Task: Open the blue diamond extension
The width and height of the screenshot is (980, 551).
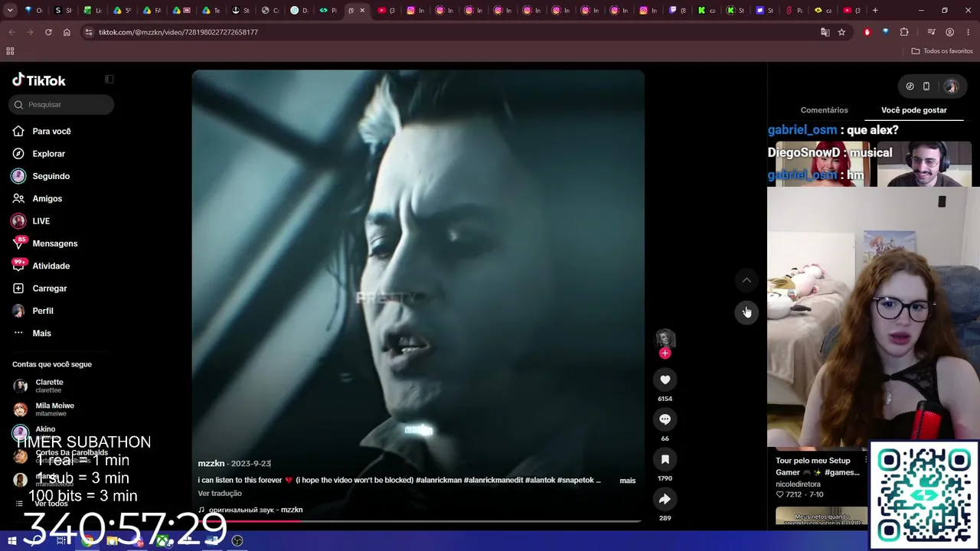Action: (x=886, y=32)
